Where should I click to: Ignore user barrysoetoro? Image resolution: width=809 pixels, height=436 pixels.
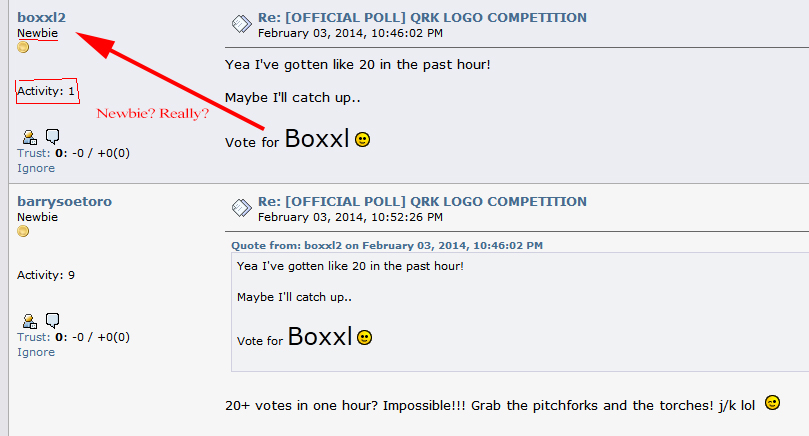[x=36, y=352]
